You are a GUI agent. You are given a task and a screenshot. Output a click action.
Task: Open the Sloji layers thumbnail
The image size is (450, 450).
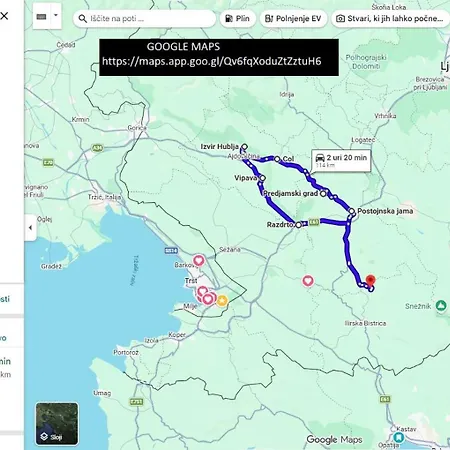point(57,424)
